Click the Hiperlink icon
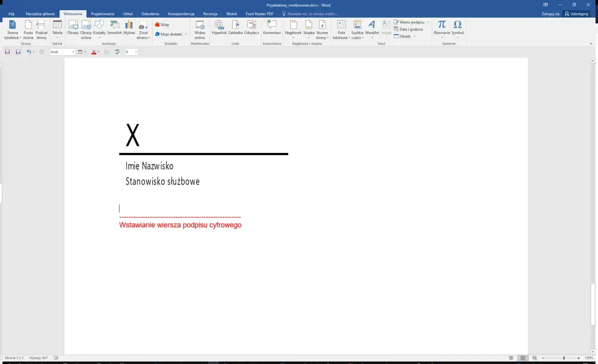Screen dimensions: 598x364 tap(219, 28)
